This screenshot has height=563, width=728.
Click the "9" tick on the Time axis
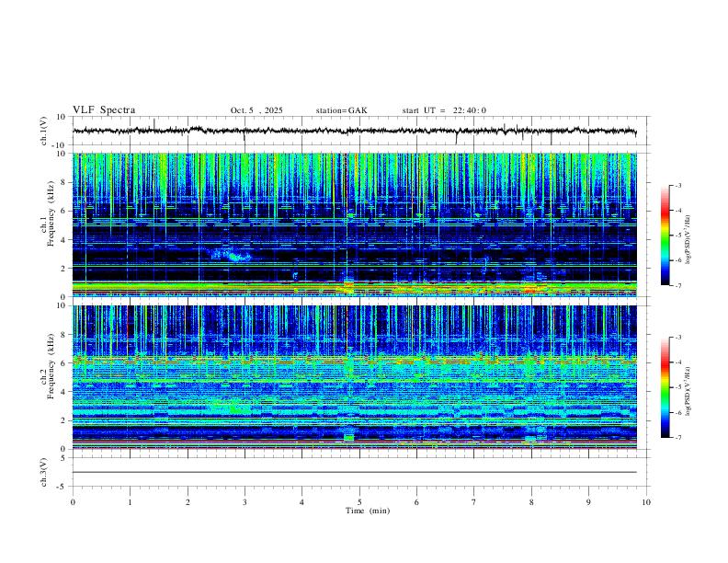point(588,502)
